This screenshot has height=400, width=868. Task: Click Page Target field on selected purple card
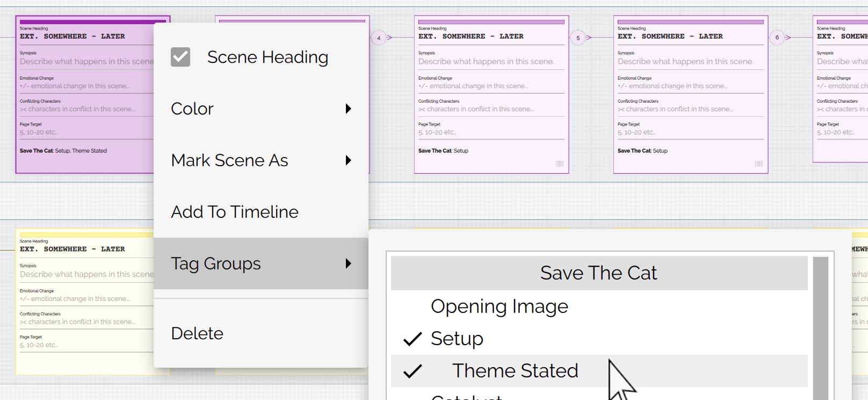86,132
